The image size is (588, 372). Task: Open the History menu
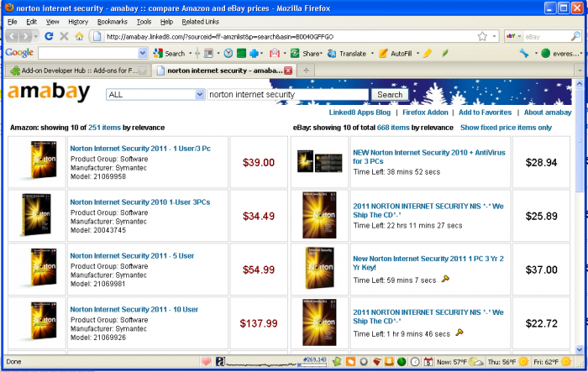click(78, 22)
